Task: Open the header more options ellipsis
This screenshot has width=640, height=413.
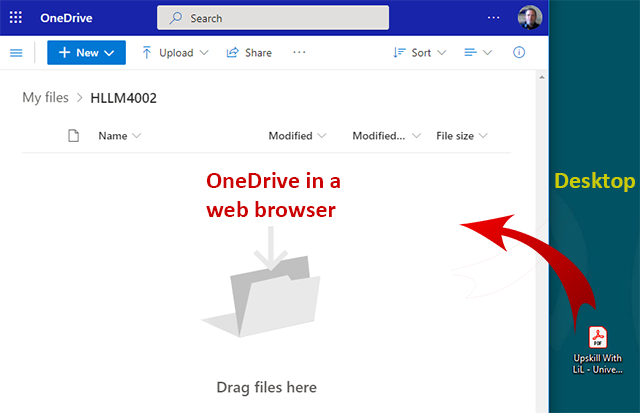Action: [493, 18]
